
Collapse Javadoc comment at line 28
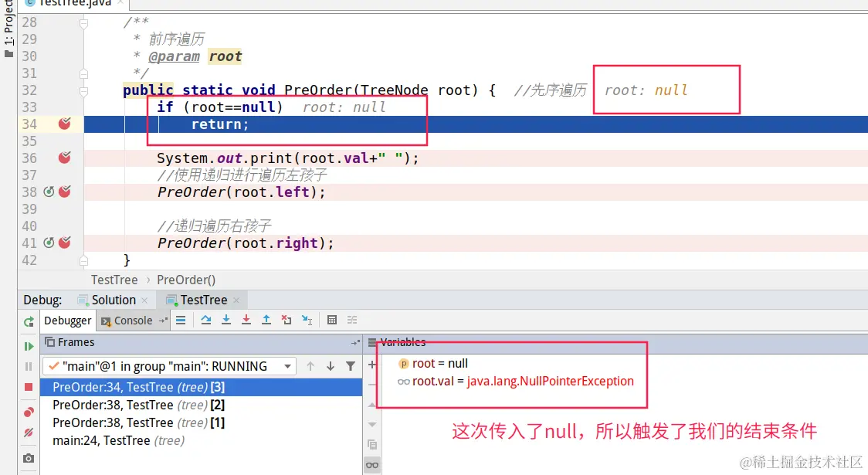click(83, 23)
